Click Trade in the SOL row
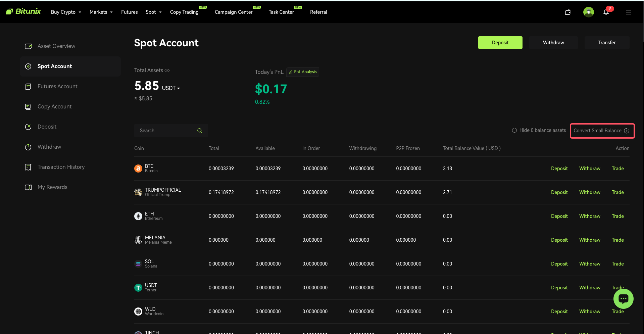The image size is (644, 334). 617,264
